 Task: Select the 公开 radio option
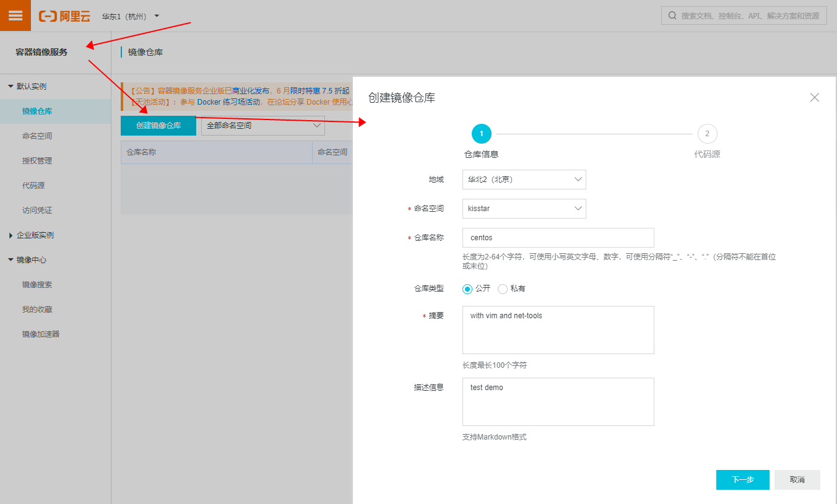(x=467, y=289)
